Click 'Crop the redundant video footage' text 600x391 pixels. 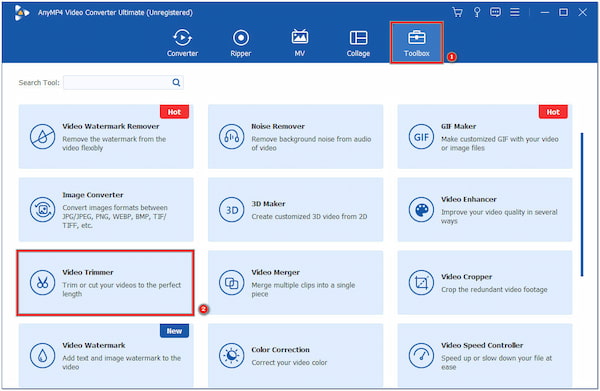[494, 290]
